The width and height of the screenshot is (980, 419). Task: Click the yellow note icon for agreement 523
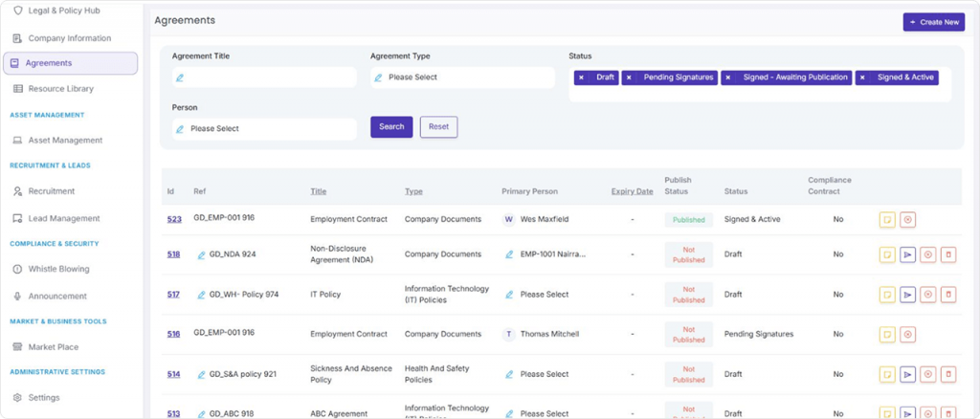pyautogui.click(x=887, y=220)
